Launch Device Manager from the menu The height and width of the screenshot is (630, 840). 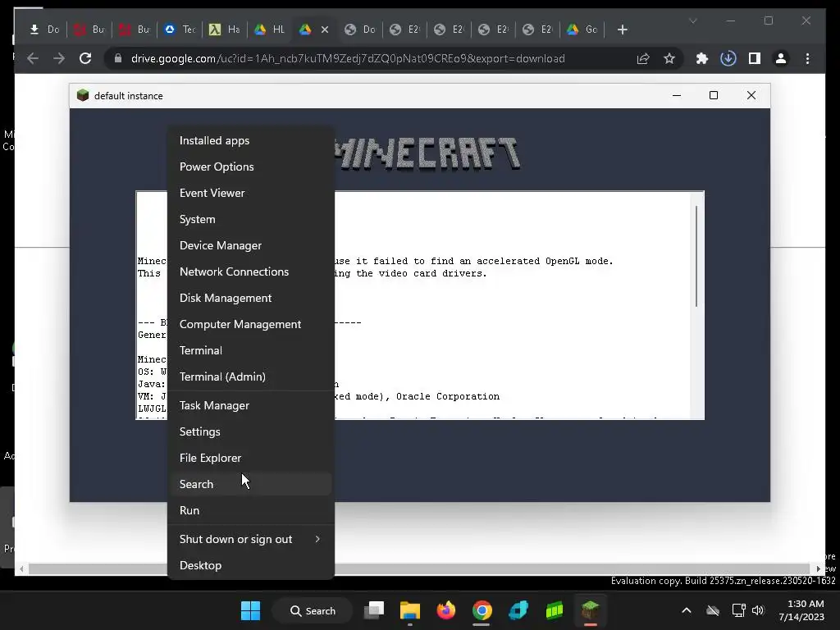point(250,245)
